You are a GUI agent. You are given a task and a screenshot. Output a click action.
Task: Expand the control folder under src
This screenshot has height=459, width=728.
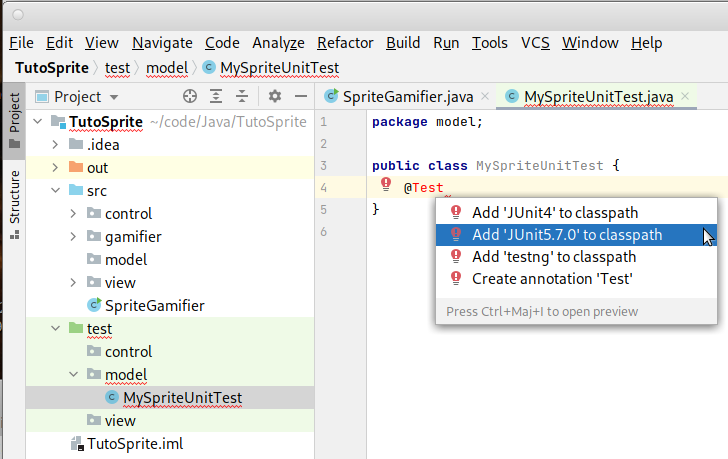click(x=73, y=214)
